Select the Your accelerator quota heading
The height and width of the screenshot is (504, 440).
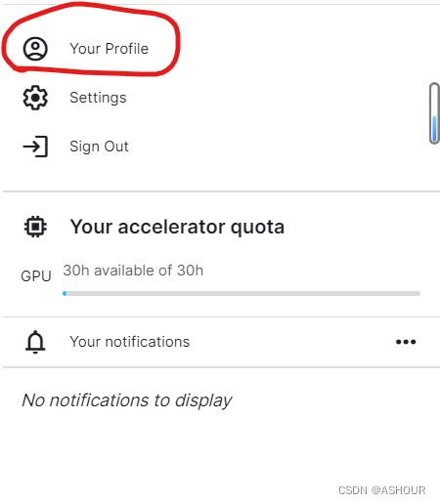point(177,227)
